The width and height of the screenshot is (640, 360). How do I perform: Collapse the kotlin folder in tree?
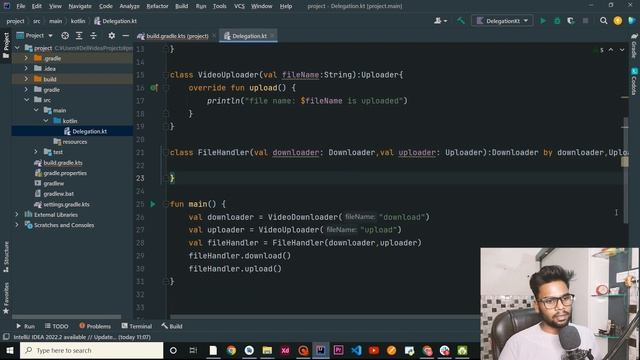(46, 121)
